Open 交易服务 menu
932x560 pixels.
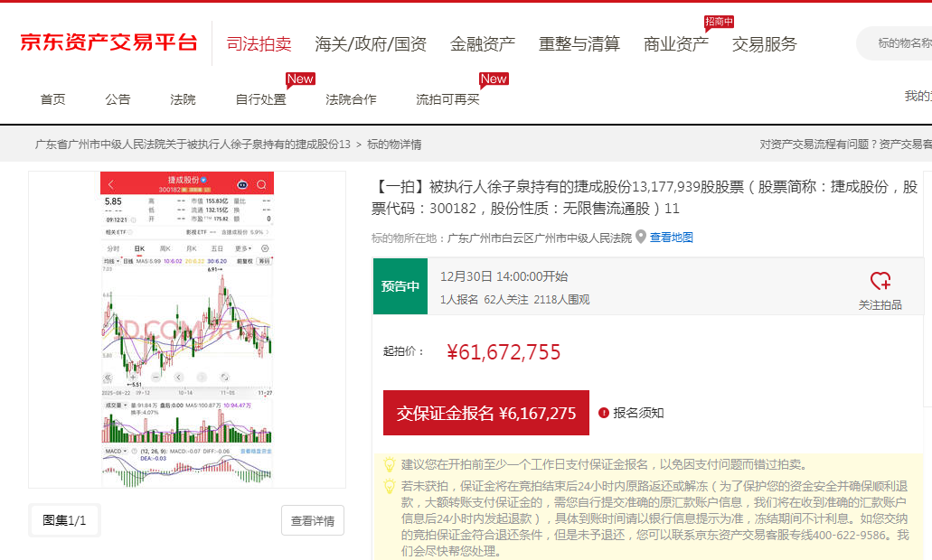764,44
